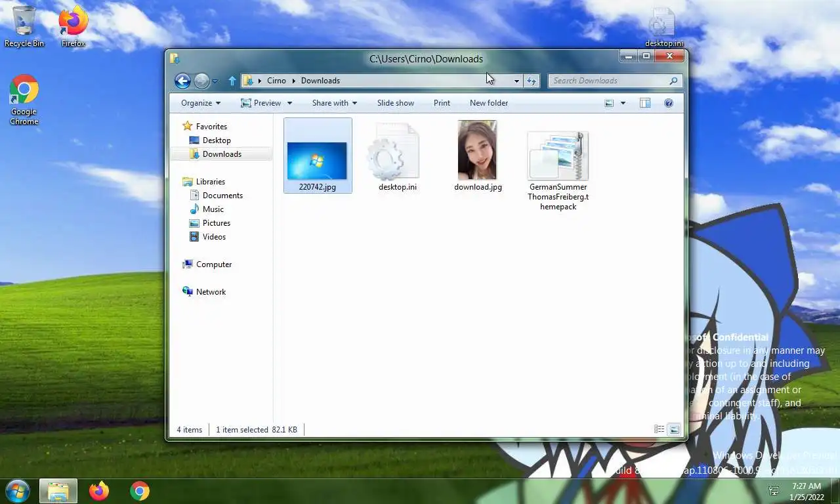This screenshot has height=504, width=840.
Task: Click the Search Downloads field
Action: pyautogui.click(x=615, y=81)
